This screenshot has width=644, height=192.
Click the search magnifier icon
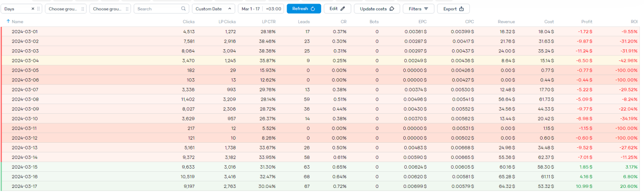tap(184, 9)
